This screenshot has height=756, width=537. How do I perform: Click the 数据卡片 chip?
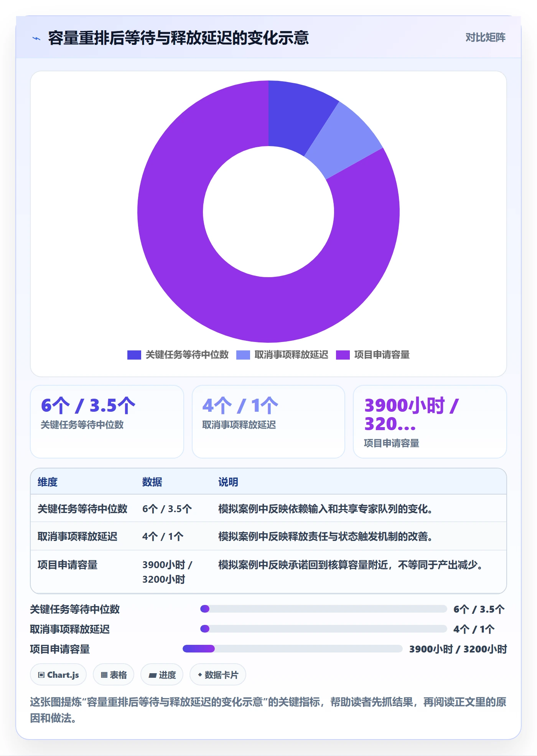[218, 675]
